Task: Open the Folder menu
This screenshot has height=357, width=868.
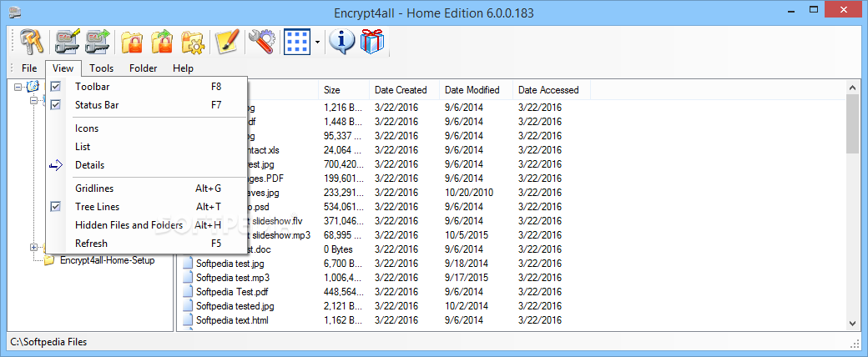Action: click(x=144, y=68)
